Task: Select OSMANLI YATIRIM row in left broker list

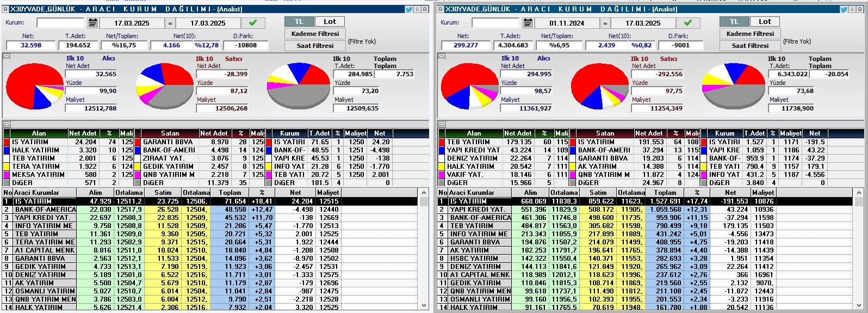Action: [x=210, y=291]
